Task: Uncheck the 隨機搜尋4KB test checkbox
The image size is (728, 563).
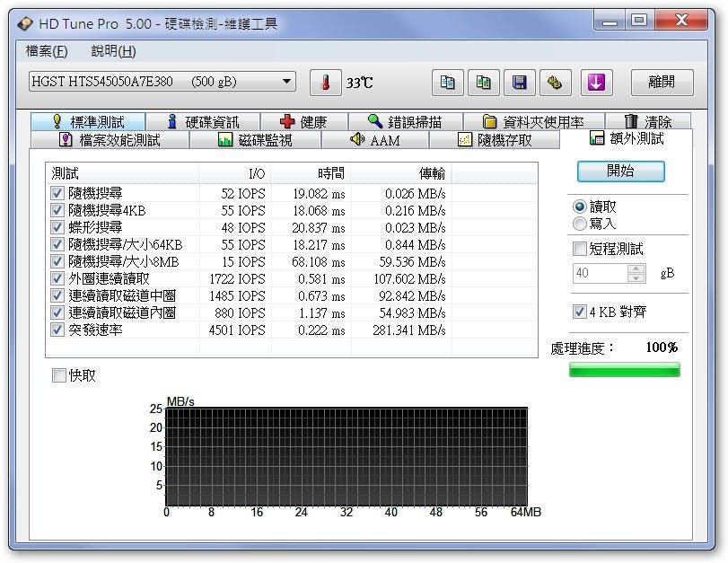Action: (x=57, y=210)
